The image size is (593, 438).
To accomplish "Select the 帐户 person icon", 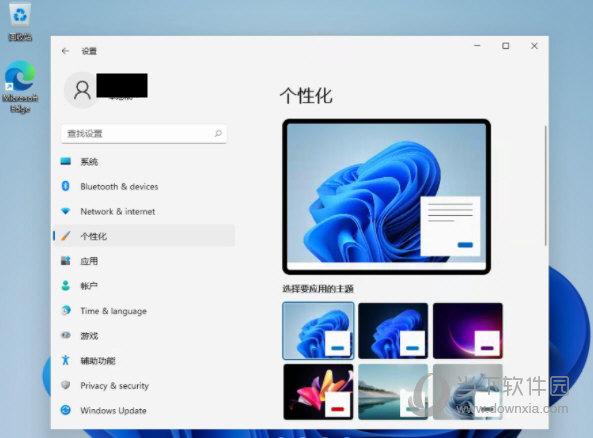I will (x=65, y=286).
